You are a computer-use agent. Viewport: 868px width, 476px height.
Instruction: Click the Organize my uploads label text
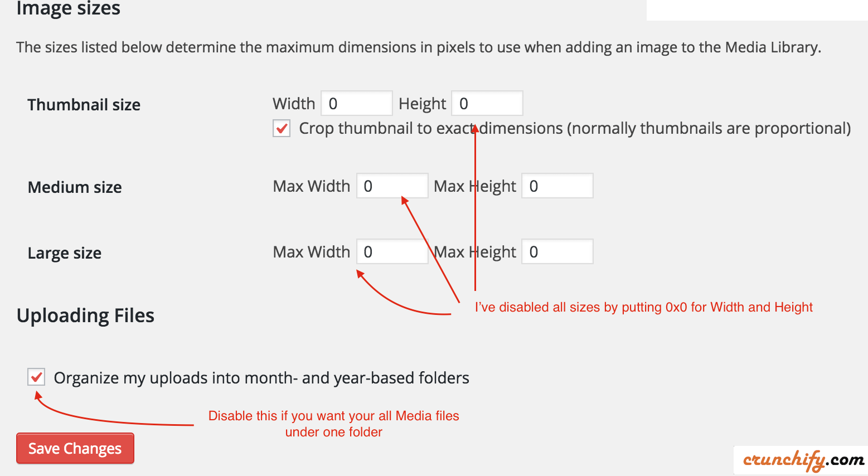click(x=261, y=378)
